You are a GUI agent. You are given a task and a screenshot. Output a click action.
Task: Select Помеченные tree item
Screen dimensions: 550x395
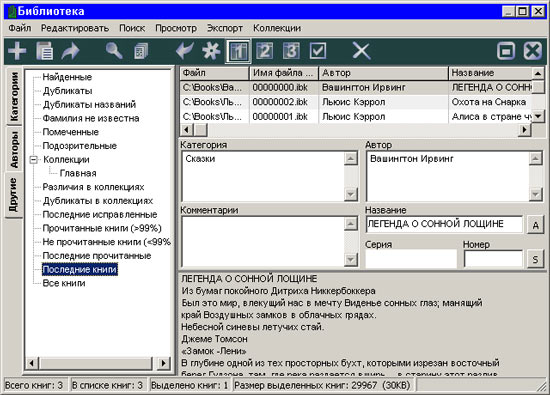click(x=71, y=132)
